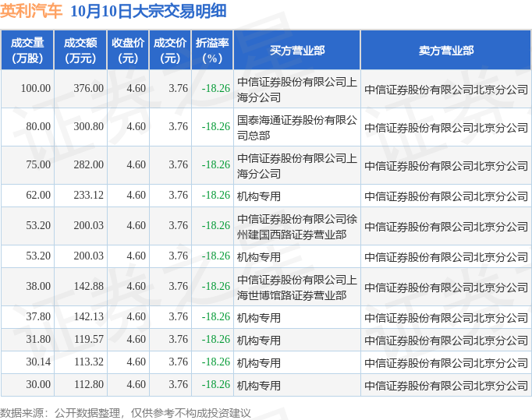The width and height of the screenshot is (532, 420).
Task: Select the 成交额(万元) column header
Action: coord(80,50)
